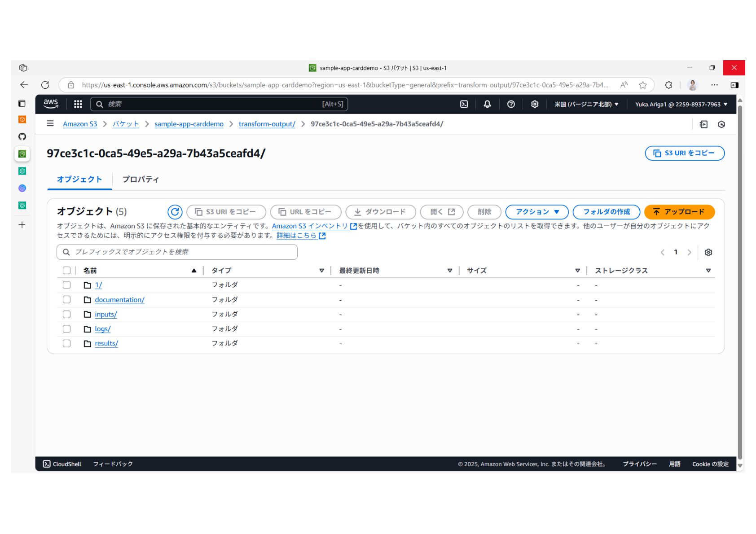Viewport: 756px width, 534px height.
Task: Add this page to favorites star
Action: [643, 85]
